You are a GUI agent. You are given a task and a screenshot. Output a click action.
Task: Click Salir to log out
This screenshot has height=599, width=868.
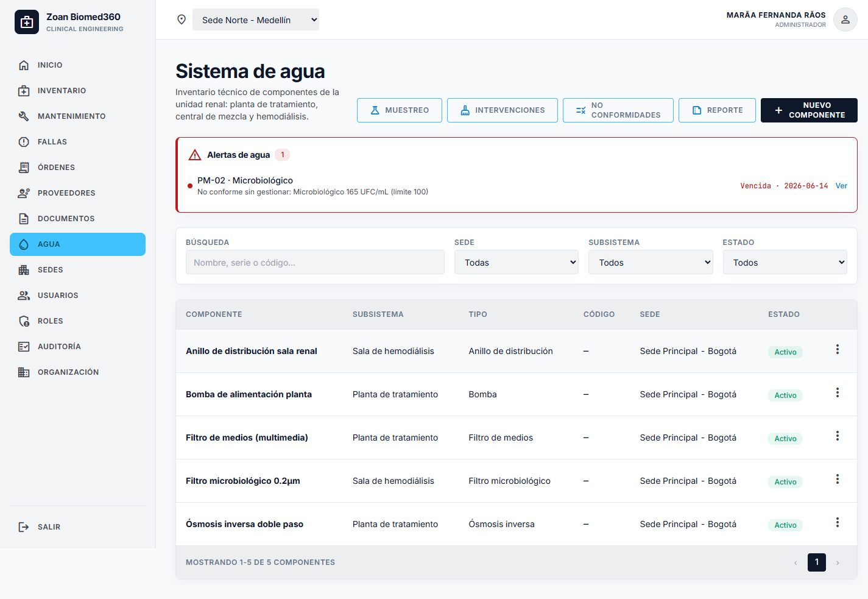pos(77,527)
